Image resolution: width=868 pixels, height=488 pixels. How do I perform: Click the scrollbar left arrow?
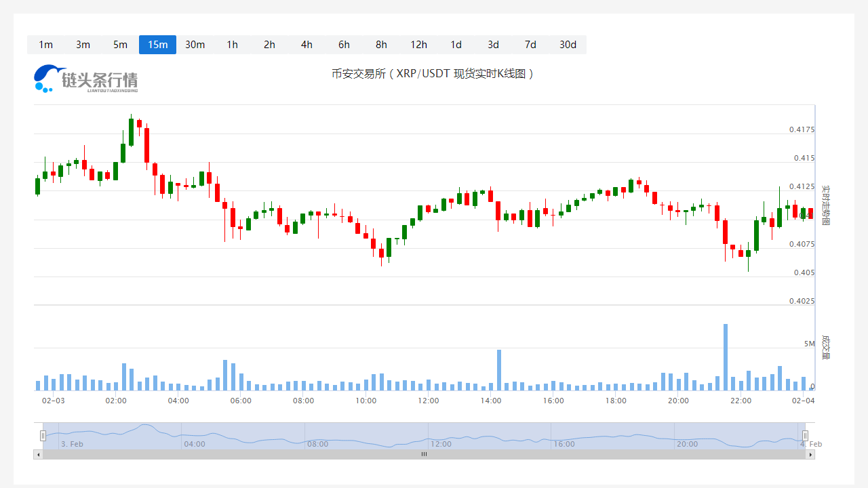[38, 454]
